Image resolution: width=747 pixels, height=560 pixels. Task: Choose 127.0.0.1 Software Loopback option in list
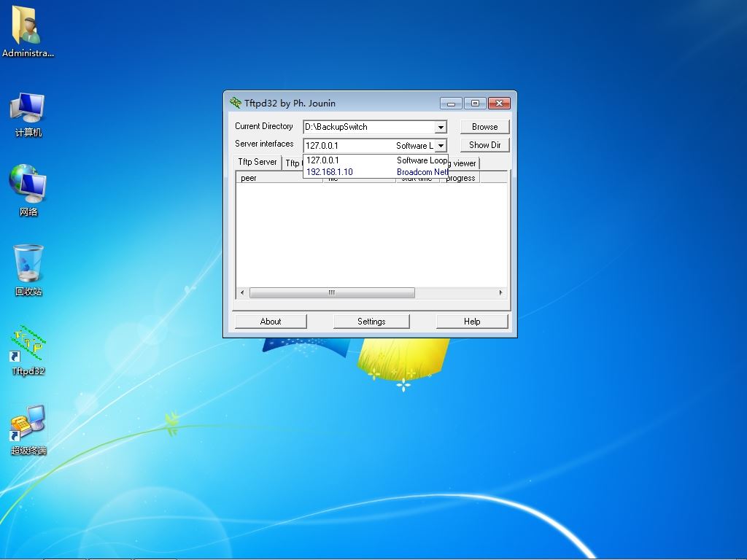point(376,160)
